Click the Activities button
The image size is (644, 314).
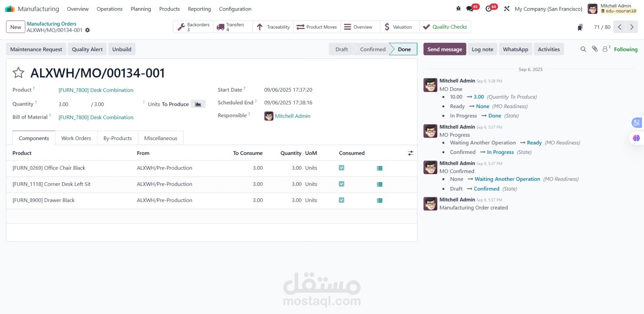click(549, 49)
